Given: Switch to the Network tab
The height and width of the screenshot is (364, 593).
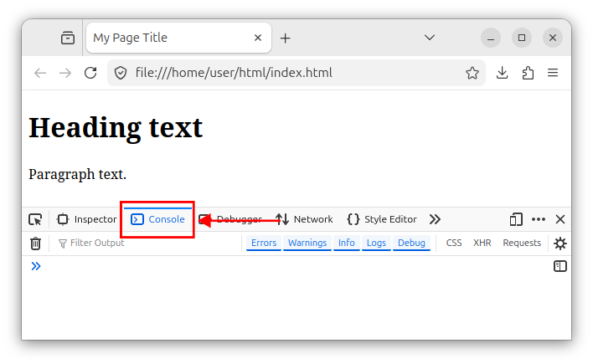Looking at the screenshot, I should pos(304,219).
